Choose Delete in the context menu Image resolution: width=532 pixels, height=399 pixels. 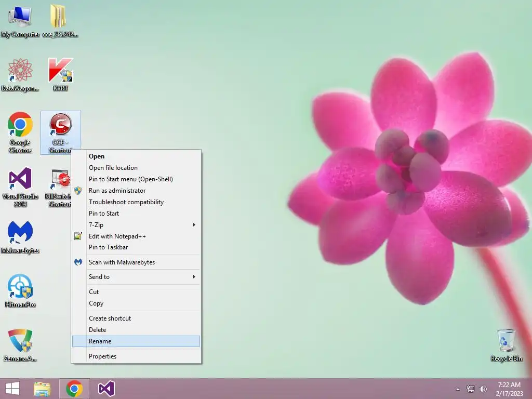136,330
